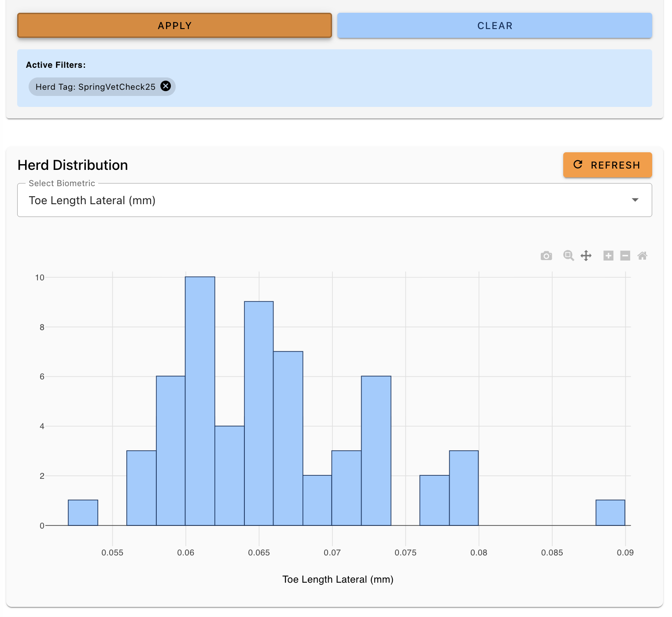
Task: Click the x-axis label 0.085
Action: coord(552,553)
